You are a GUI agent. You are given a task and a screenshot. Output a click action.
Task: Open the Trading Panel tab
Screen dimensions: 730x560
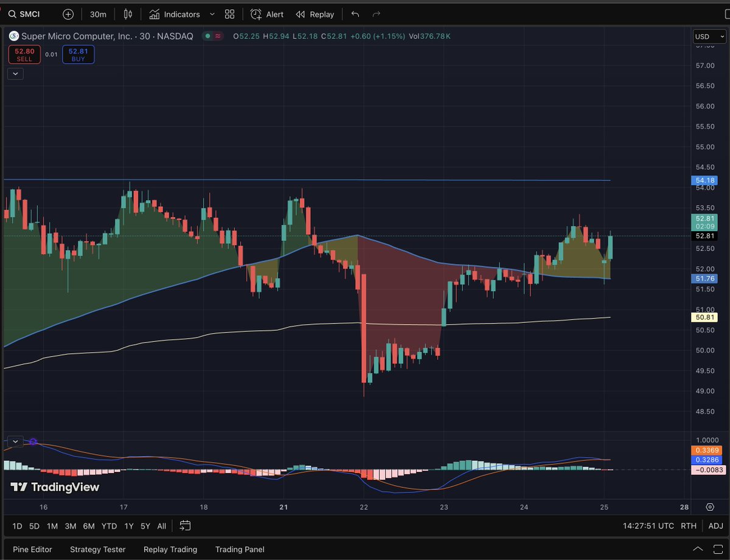click(x=240, y=549)
